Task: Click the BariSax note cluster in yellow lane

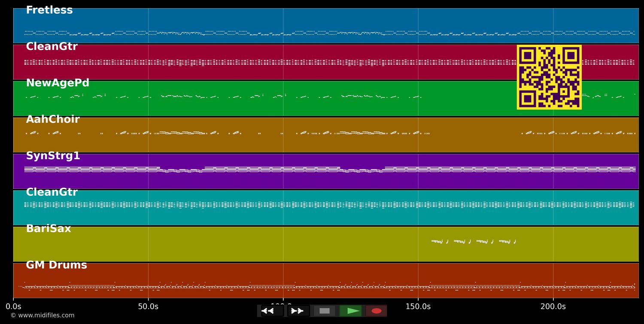Action: 473,242
